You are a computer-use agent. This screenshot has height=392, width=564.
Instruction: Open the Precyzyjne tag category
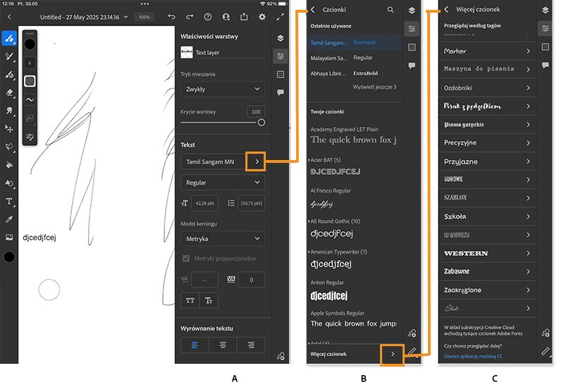487,143
